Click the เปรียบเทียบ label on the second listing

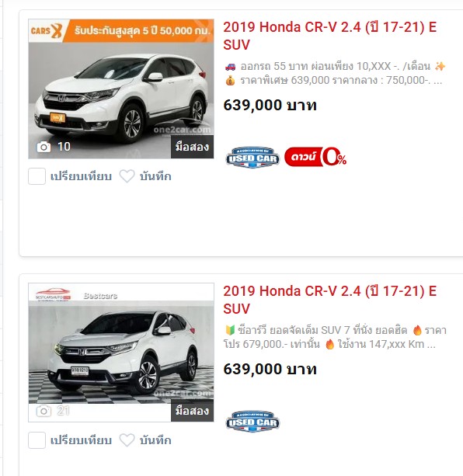click(81, 440)
